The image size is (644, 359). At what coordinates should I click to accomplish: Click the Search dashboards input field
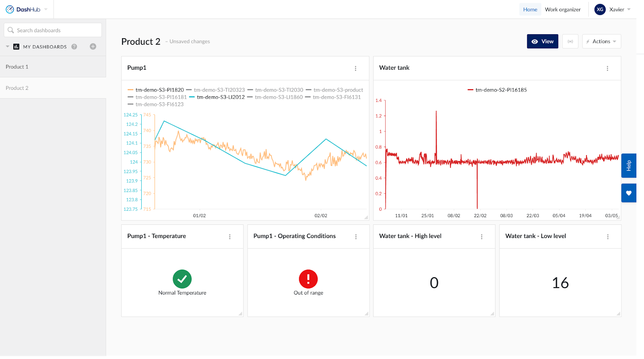53,30
